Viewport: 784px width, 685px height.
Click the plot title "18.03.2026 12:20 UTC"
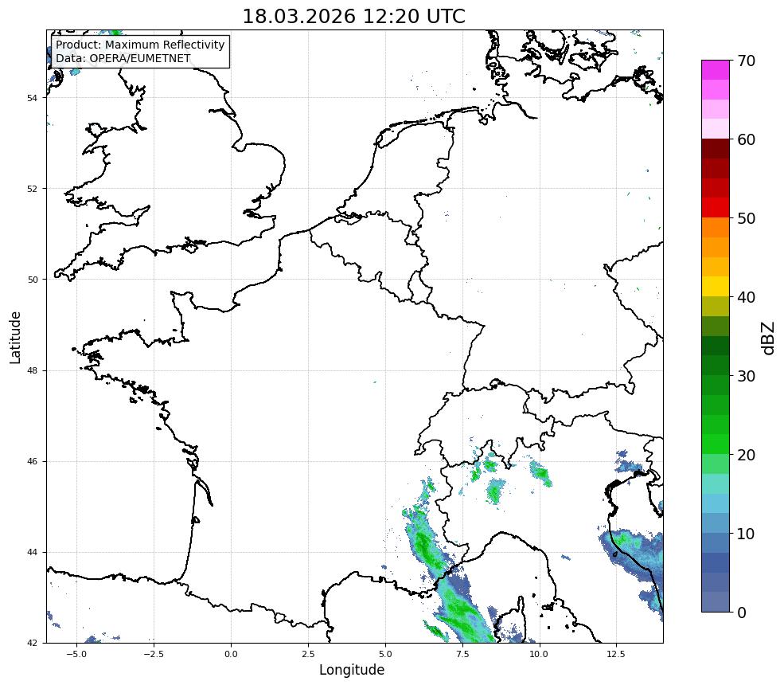pyautogui.click(x=353, y=17)
